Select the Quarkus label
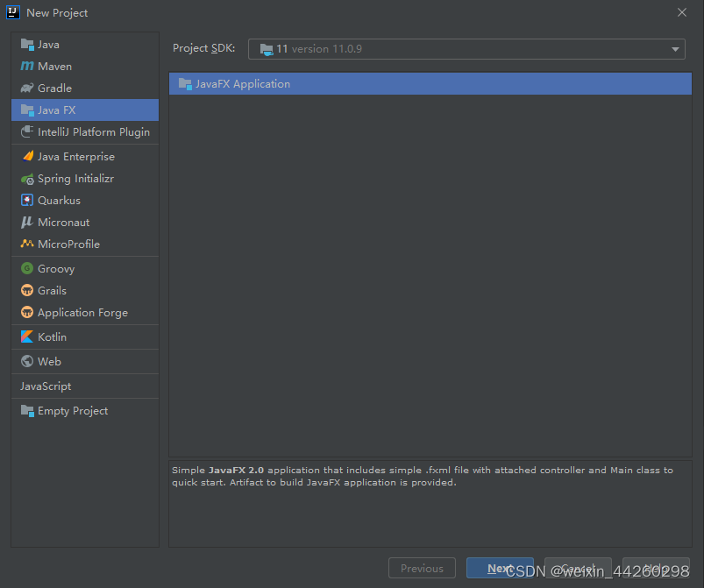 coord(60,201)
